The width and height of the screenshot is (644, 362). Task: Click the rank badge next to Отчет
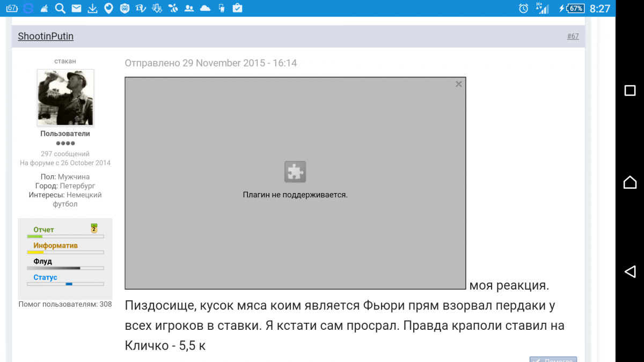(94, 228)
